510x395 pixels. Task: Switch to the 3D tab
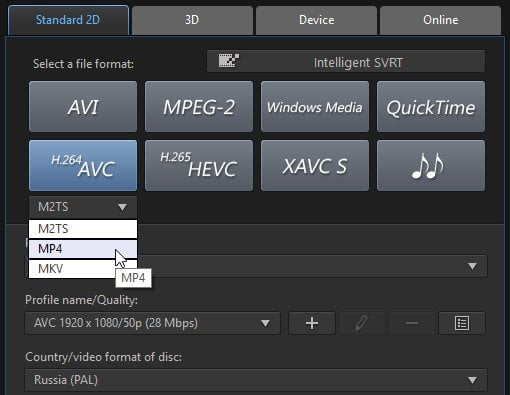point(192,20)
